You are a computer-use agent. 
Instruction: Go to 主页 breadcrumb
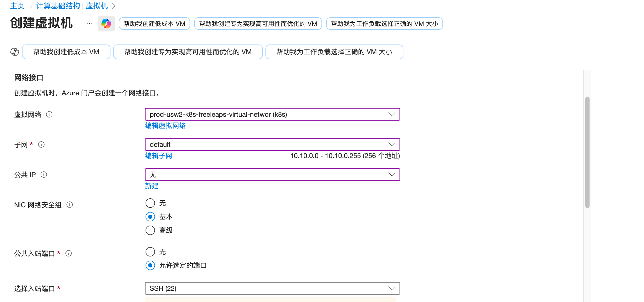click(17, 6)
